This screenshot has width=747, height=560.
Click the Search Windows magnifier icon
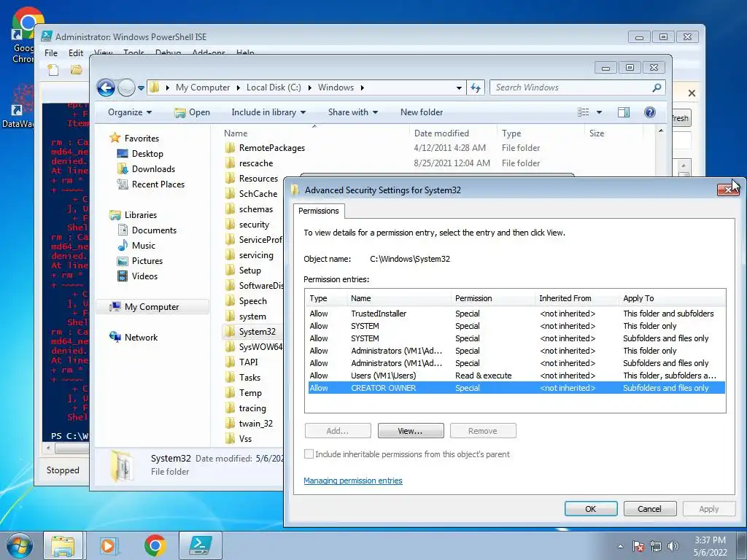point(657,87)
